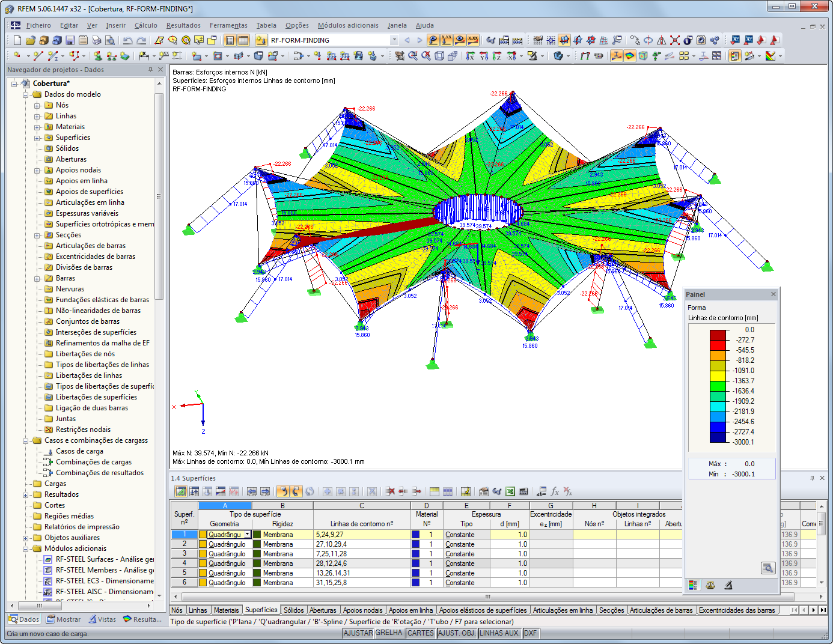Redo the last undone action

[x=141, y=40]
